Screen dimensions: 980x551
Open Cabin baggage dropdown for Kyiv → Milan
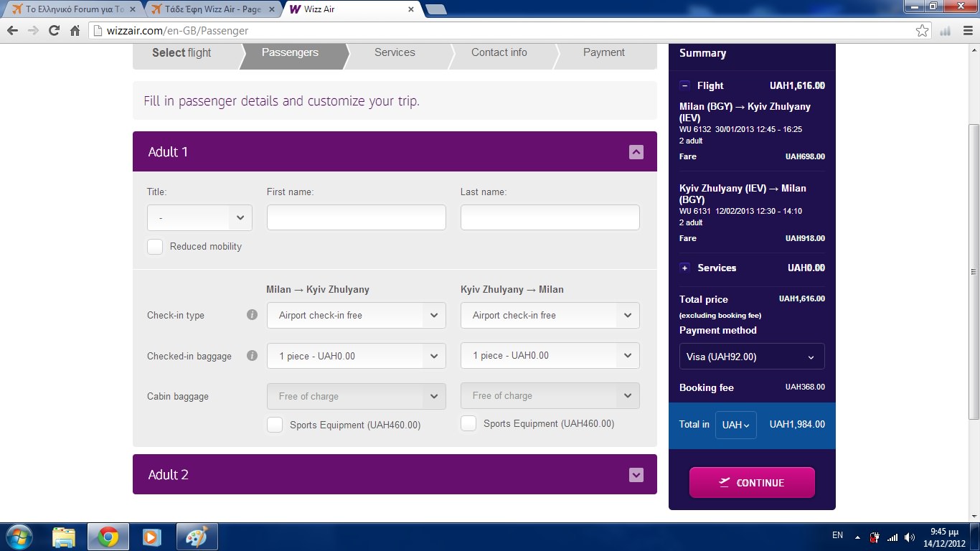(x=550, y=396)
